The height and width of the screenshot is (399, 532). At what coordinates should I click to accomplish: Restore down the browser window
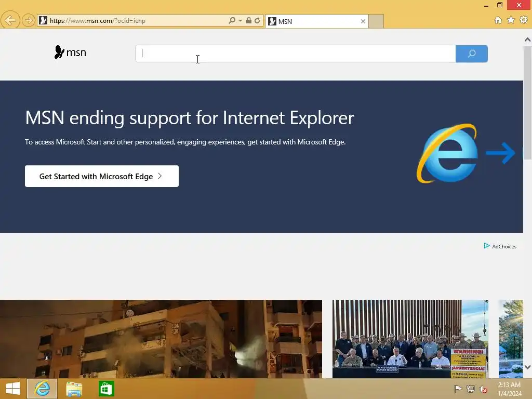coord(499,5)
